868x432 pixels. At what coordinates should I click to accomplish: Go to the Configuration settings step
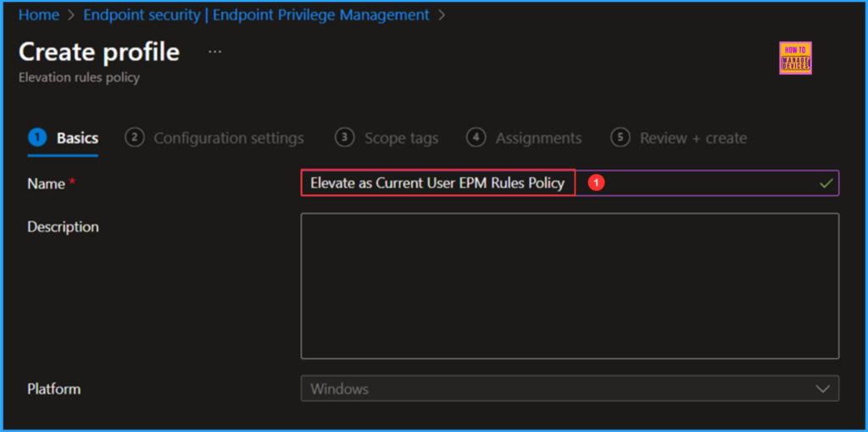click(x=214, y=138)
